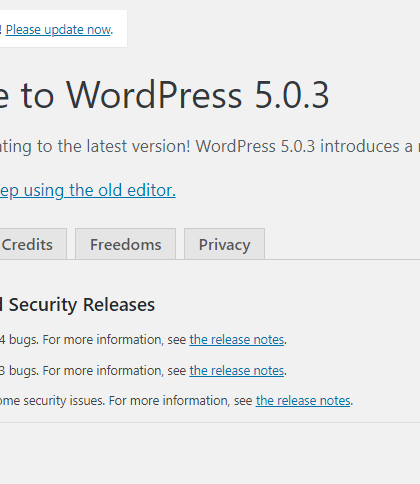Click the "5.0.3" version number in the title

(292, 95)
